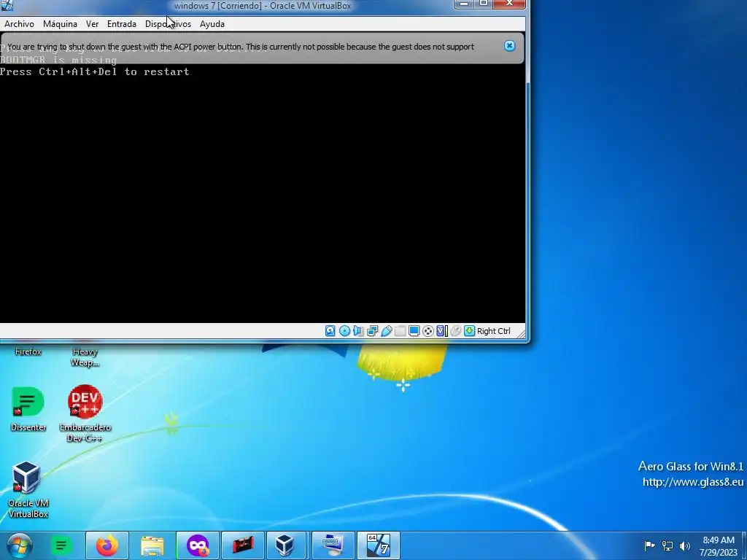Click the shared folders status icon
747x560 pixels.
(x=400, y=331)
